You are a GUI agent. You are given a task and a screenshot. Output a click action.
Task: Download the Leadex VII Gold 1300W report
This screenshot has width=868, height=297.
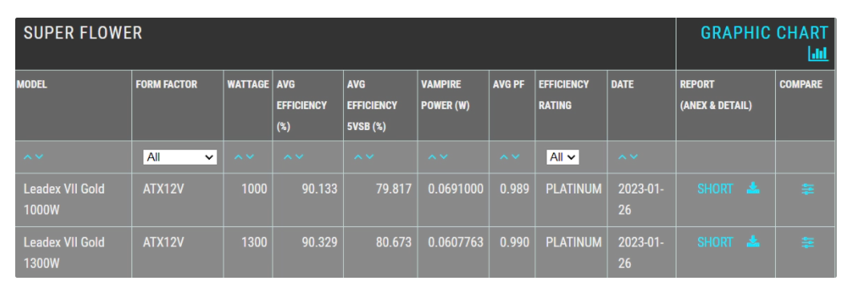(x=753, y=242)
